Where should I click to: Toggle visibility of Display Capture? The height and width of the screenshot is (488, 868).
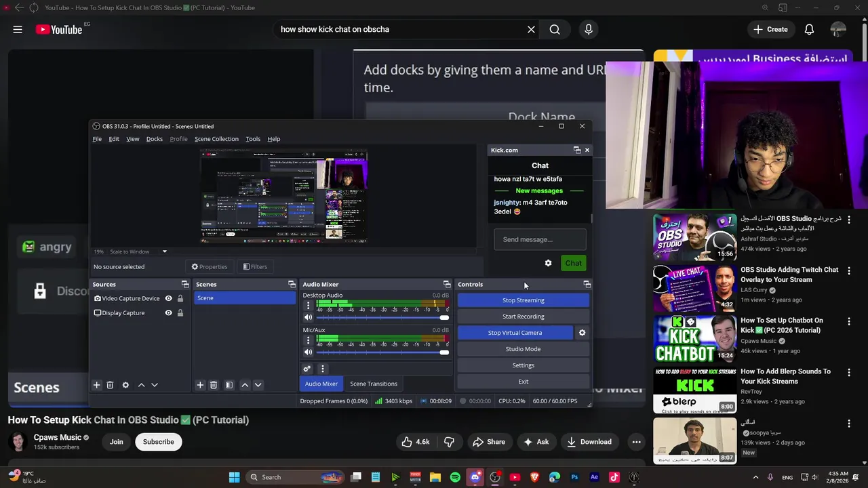(x=168, y=313)
